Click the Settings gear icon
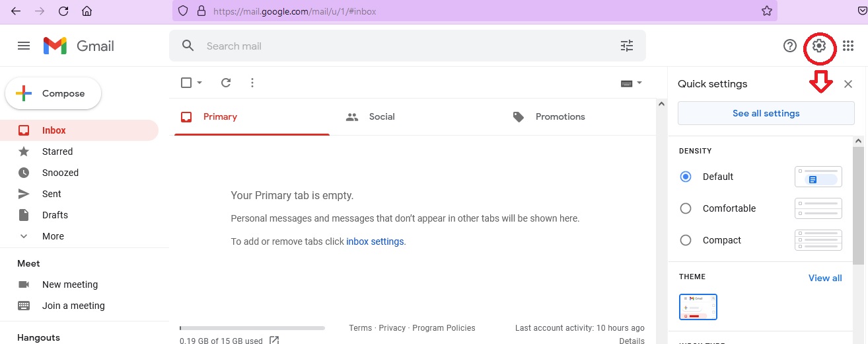868x344 pixels. (x=819, y=46)
